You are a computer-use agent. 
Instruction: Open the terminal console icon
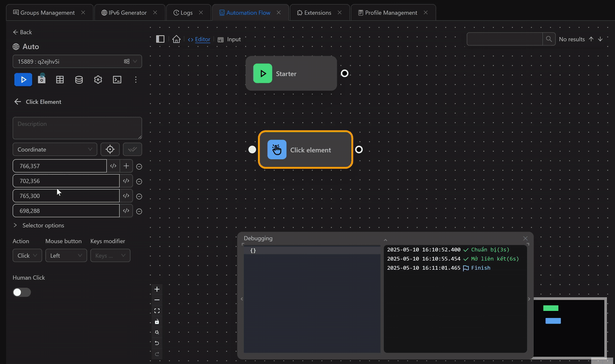[117, 79]
